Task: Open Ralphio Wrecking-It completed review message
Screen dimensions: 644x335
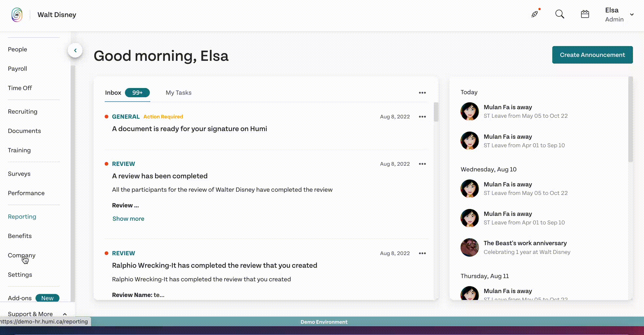Action: coord(214,265)
